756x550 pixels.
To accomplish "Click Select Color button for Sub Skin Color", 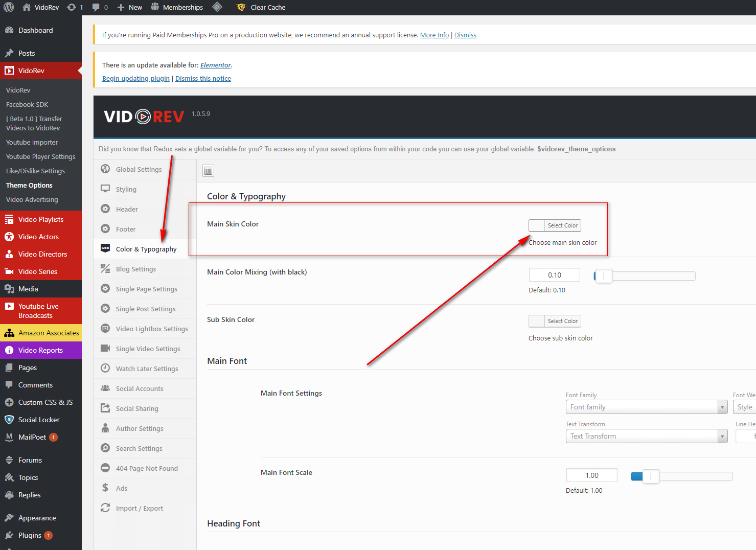I will 562,321.
